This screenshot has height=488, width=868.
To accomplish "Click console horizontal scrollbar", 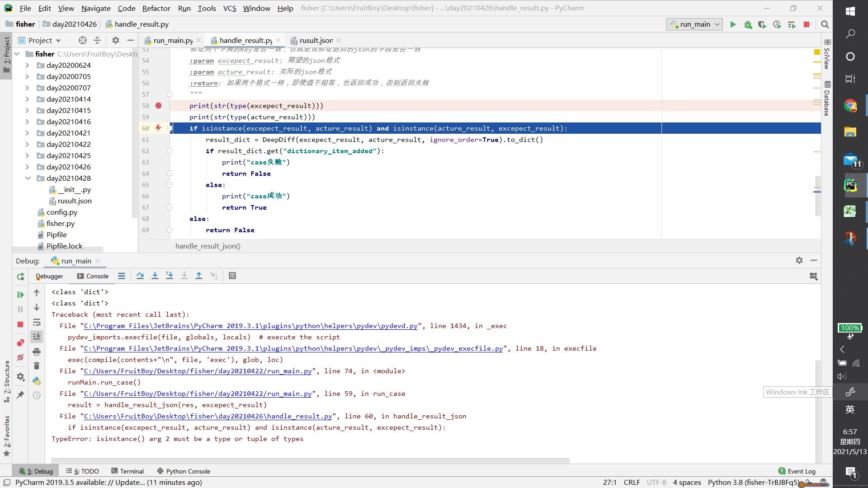I will click(310, 460).
